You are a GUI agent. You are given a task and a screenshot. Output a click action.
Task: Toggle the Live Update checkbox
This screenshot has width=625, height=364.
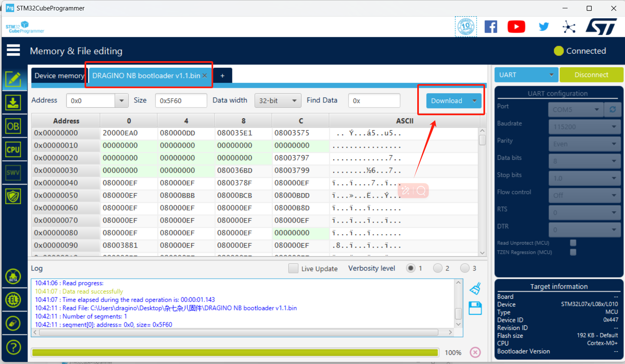293,268
